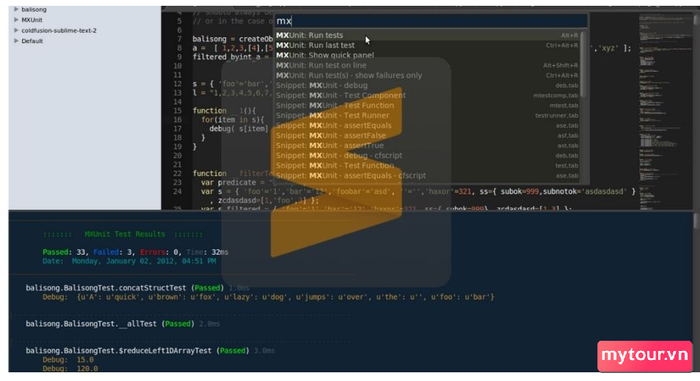Select Snippet: MXUnit - Test Runner
The image size is (700, 381).
click(427, 115)
